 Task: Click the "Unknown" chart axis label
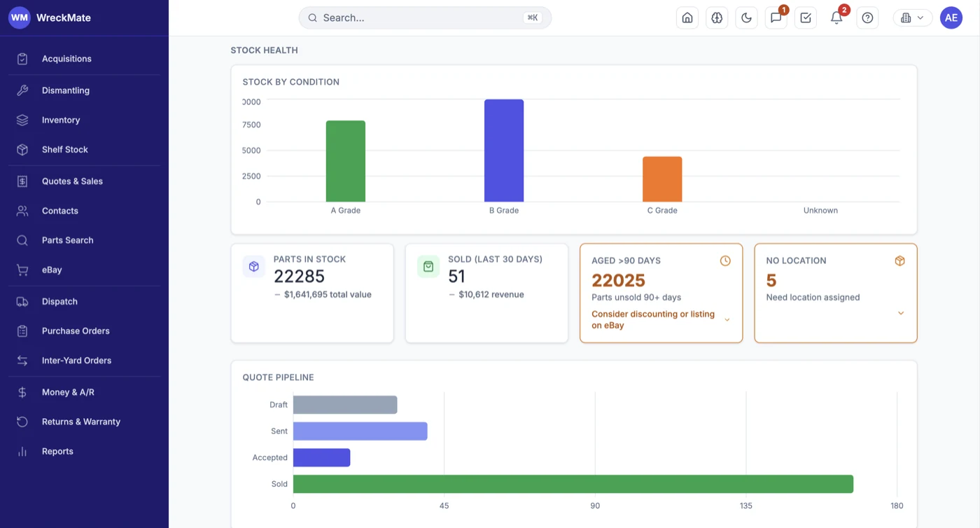pyautogui.click(x=820, y=210)
